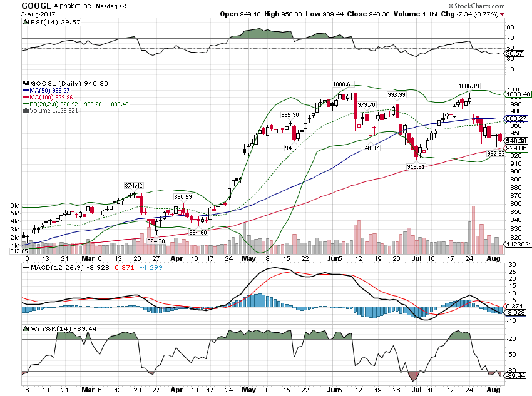This screenshot has height=396, width=532.
Task: Click the Aug label on price panel date axis
Action: [x=493, y=259]
